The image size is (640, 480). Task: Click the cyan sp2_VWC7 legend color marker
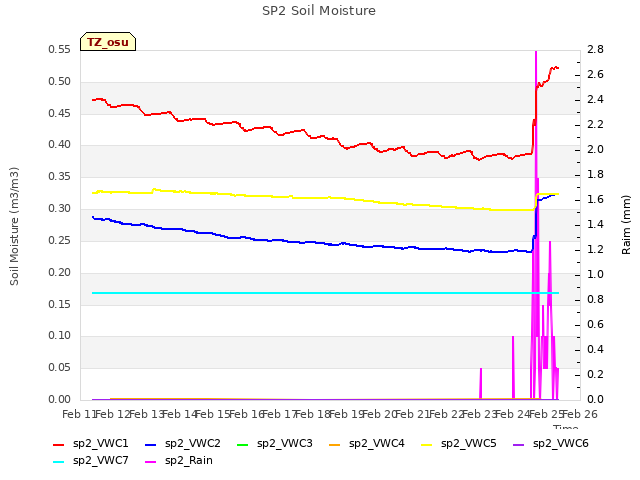[x=59, y=462]
